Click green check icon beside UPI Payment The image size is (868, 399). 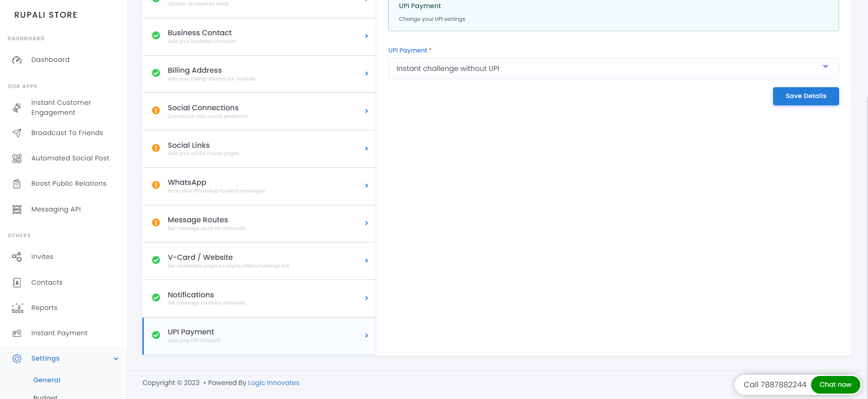(156, 335)
